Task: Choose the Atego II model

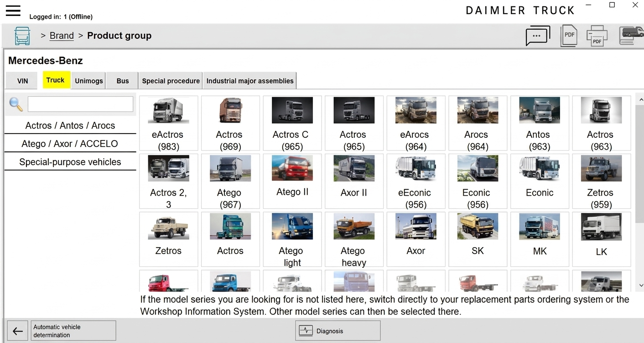Action: tap(292, 181)
